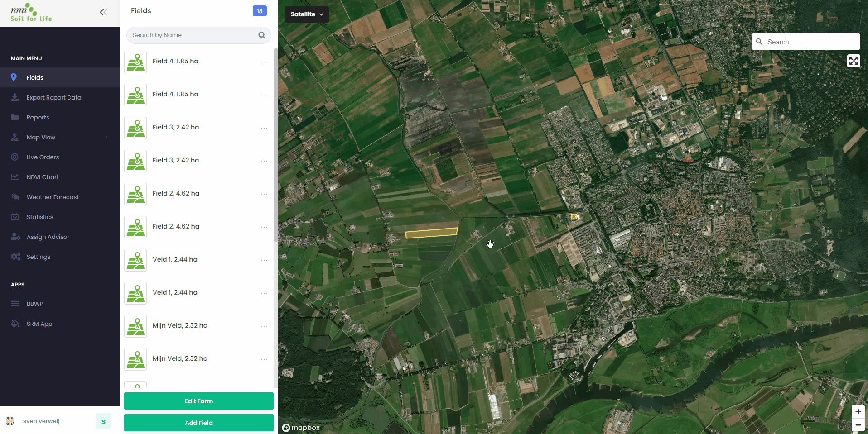Viewport: 868px width, 434px height.
Task: Open the Fields section icon
Action: click(15, 77)
